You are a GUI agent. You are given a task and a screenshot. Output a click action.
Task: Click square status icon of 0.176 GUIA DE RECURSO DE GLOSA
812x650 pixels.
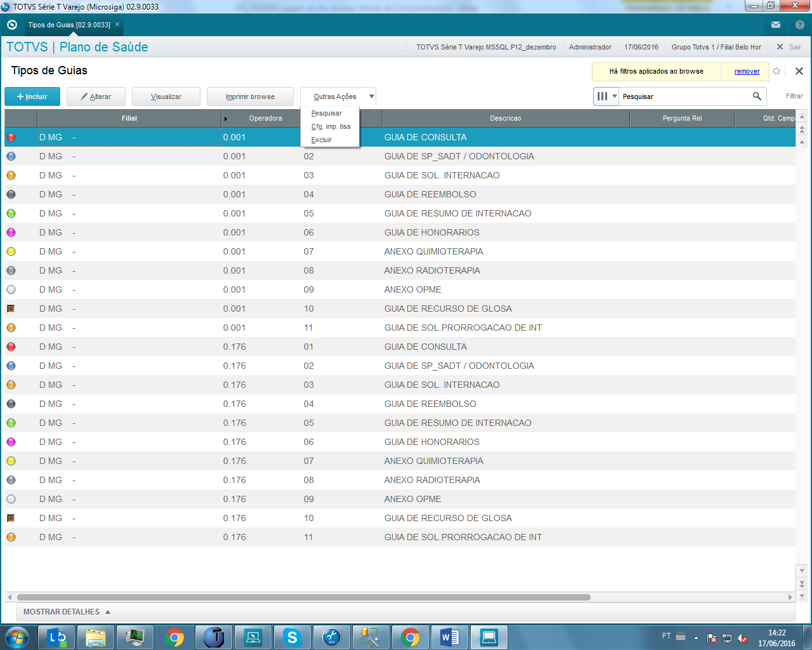(x=11, y=518)
